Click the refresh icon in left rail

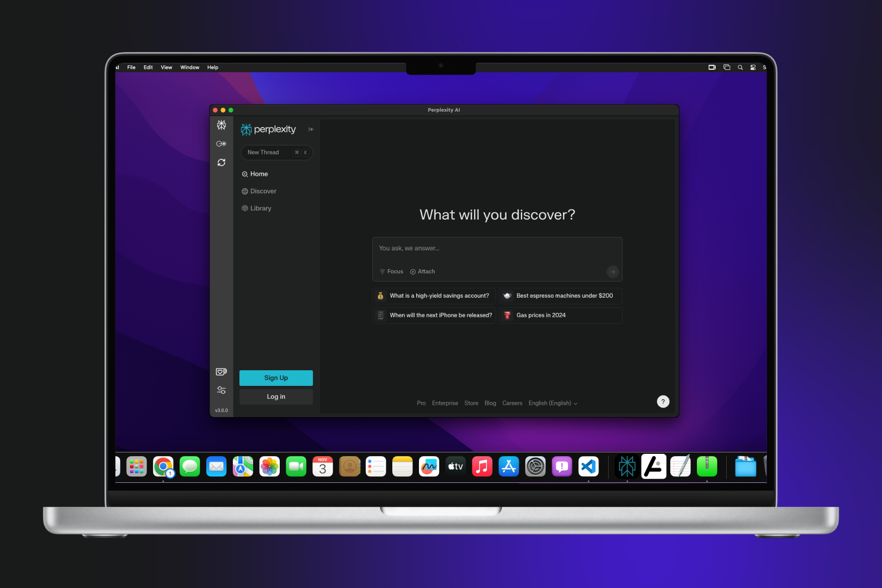tap(221, 163)
